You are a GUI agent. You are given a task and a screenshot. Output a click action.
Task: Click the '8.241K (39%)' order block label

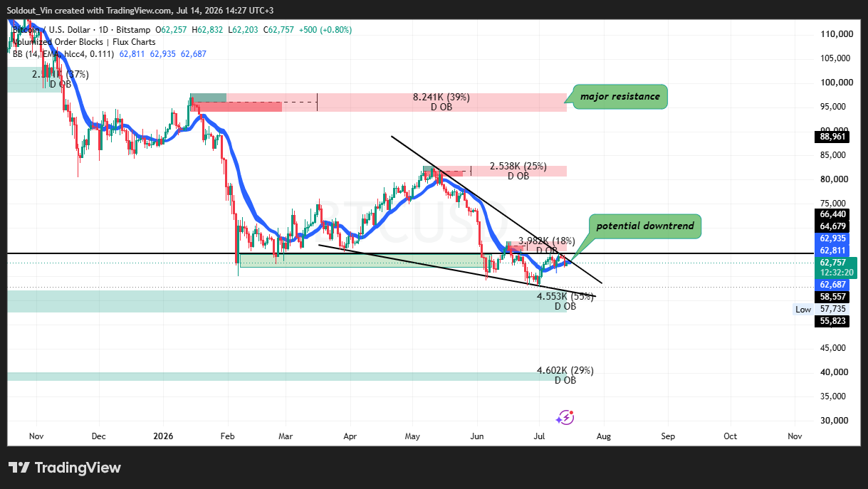pos(441,98)
